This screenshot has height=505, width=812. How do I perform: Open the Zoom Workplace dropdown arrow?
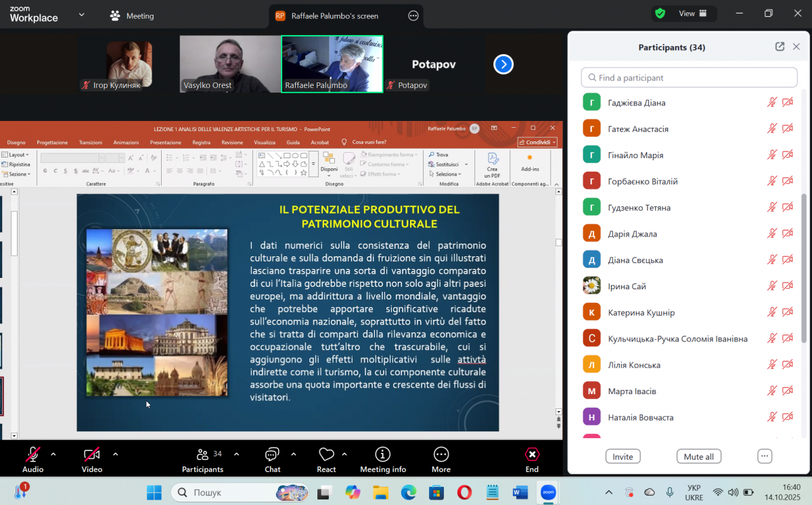82,14
